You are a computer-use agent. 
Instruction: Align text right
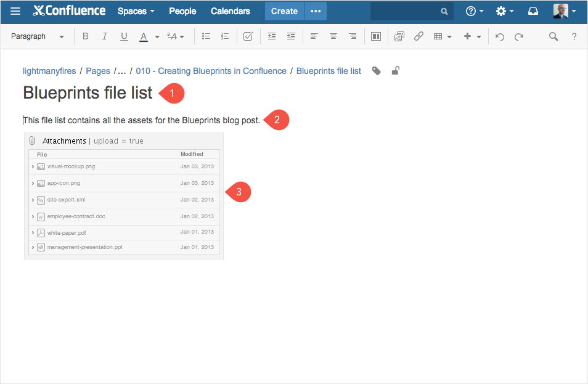pos(353,36)
